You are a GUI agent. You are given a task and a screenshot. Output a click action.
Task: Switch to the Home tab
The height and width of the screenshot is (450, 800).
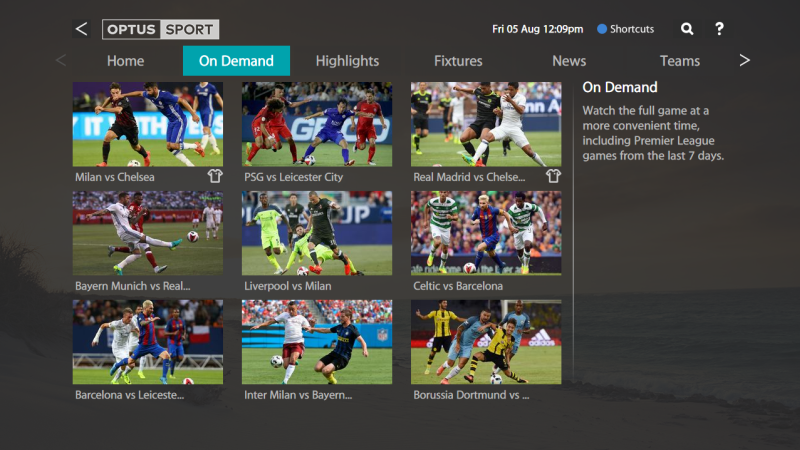pos(125,61)
